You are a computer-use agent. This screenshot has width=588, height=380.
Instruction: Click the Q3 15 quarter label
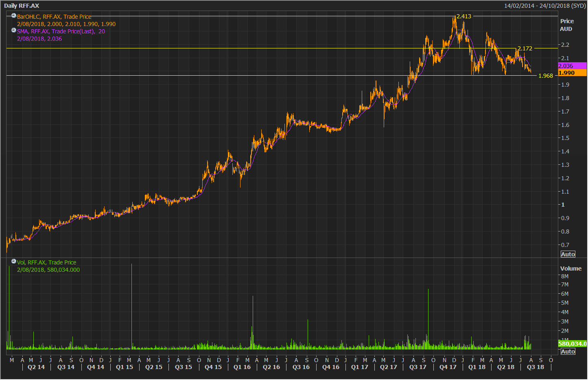(x=184, y=367)
